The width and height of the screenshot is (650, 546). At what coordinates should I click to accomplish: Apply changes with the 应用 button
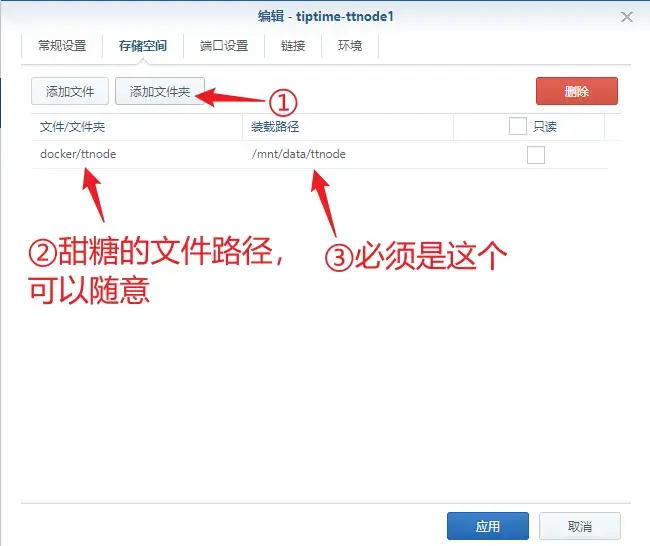(x=488, y=526)
